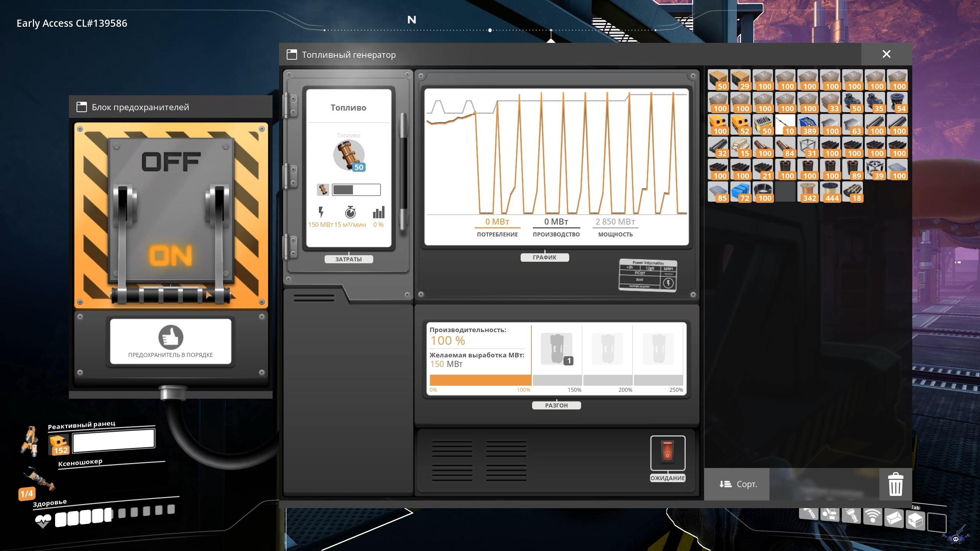Click the Сорт. sort button

coord(738,484)
